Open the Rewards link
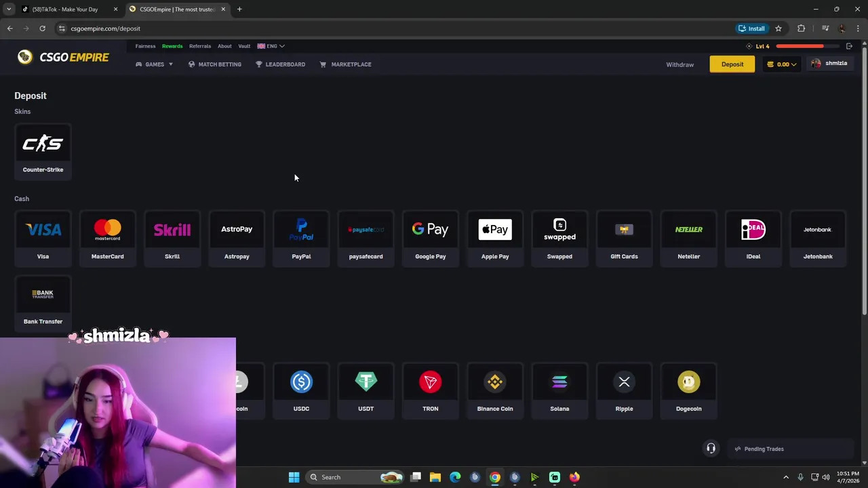This screenshot has width=868, height=488. (x=172, y=46)
